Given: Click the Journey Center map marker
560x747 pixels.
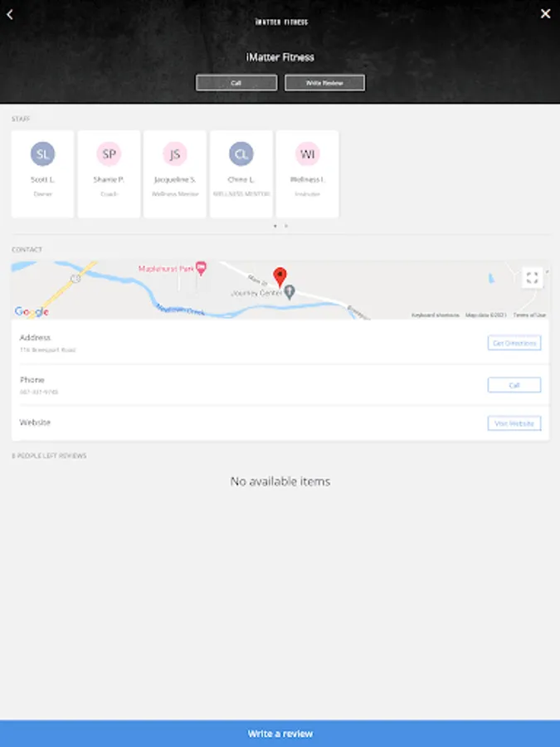Looking at the screenshot, I should pyautogui.click(x=290, y=292).
